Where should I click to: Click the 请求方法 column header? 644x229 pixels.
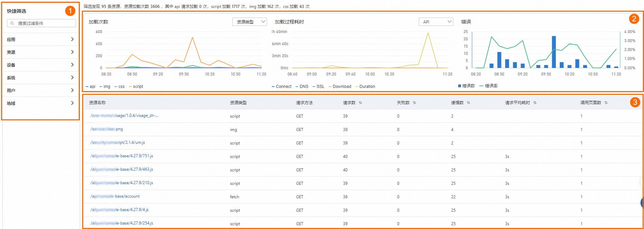[x=304, y=103]
